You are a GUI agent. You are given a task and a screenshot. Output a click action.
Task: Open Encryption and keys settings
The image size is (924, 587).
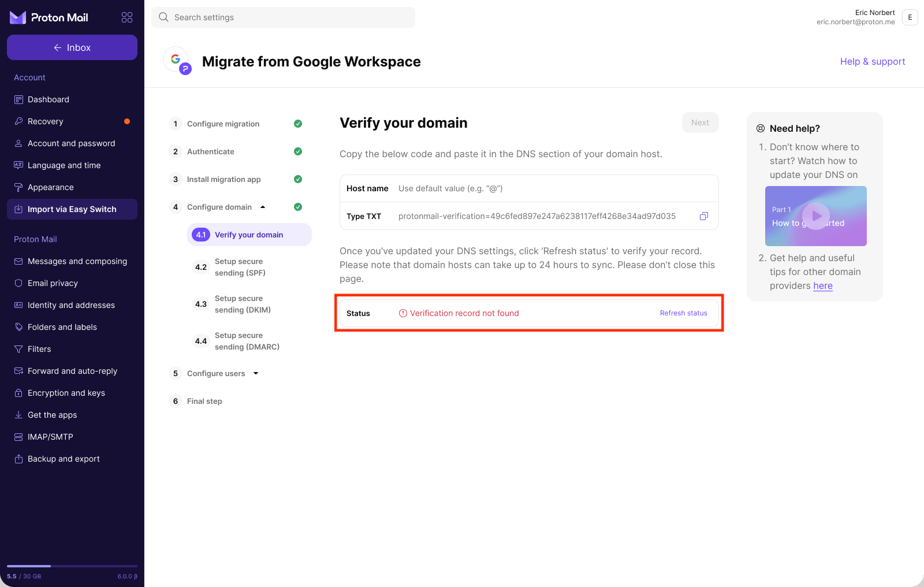72,393
